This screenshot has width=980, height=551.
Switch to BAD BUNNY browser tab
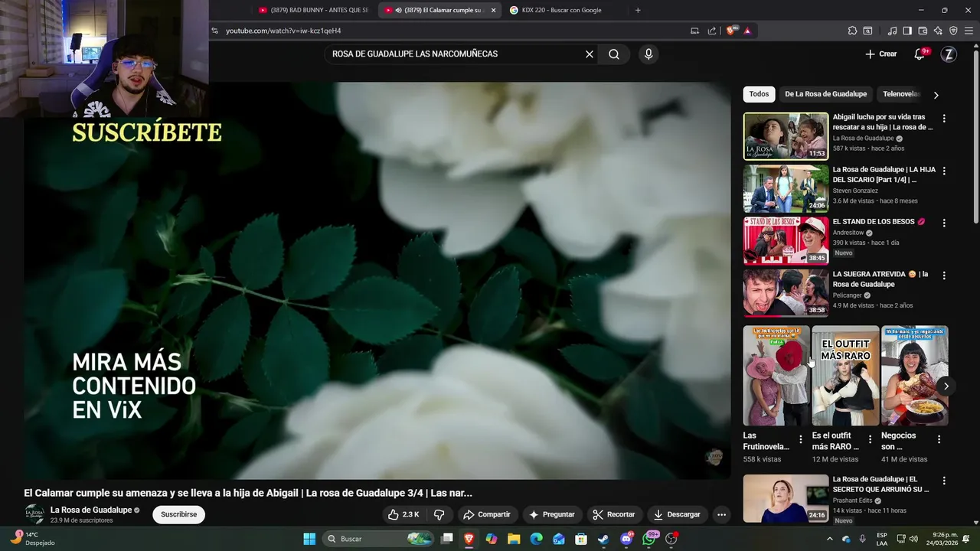tap(314, 10)
